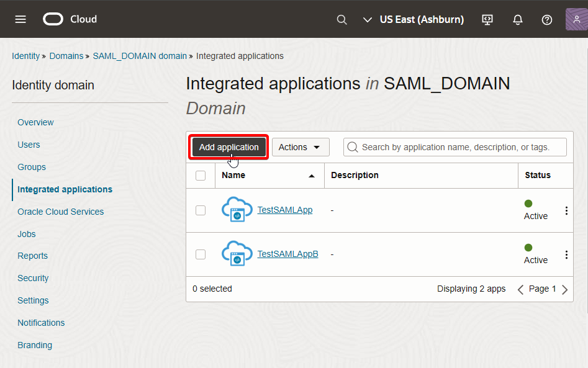Expand the US East (Ashburn) region selector
Viewport: 588px width, 368px height.
(414, 19)
